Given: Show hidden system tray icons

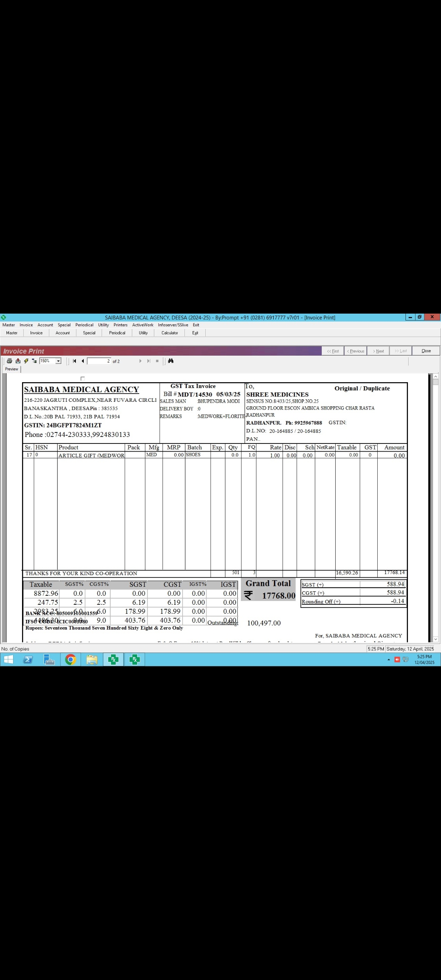Looking at the screenshot, I should click(388, 659).
